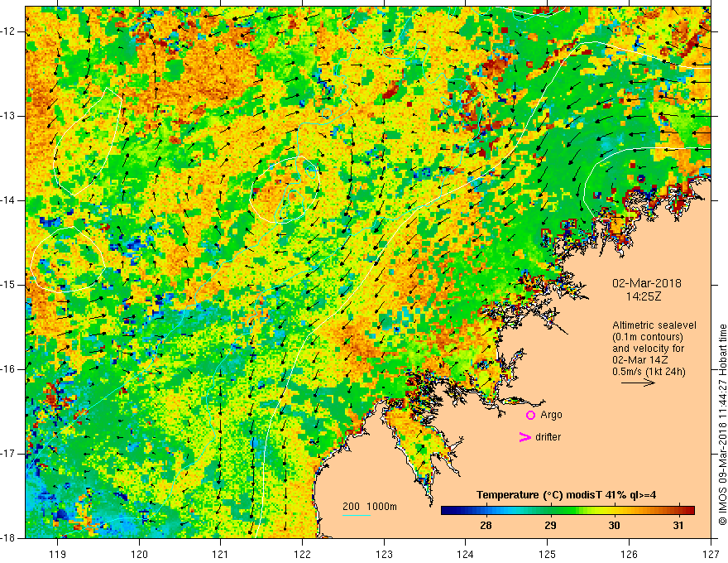728x563 pixels.
Task: Click the time label 14:25Z
Action: click(x=643, y=296)
